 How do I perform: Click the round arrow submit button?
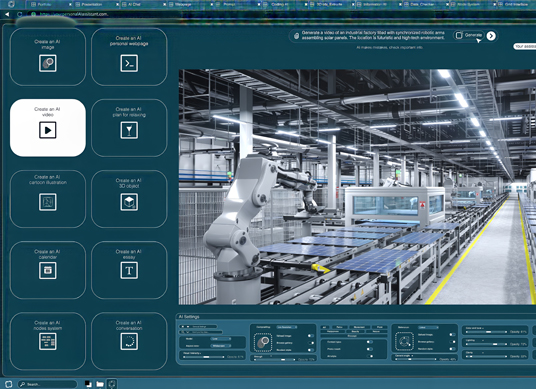click(491, 36)
